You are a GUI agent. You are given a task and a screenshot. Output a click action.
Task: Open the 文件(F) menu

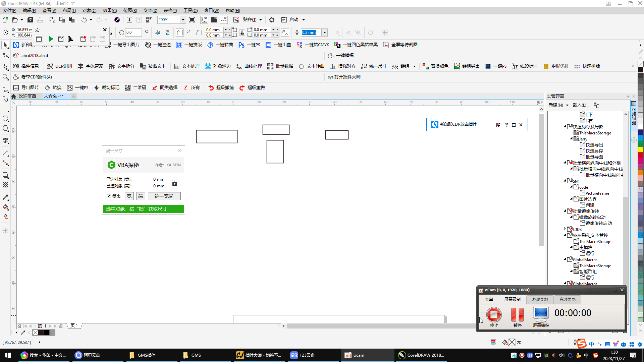pyautogui.click(x=9, y=10)
